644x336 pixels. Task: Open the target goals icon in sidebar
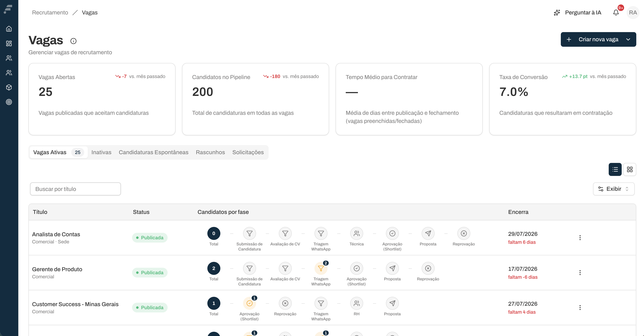pyautogui.click(x=9, y=102)
